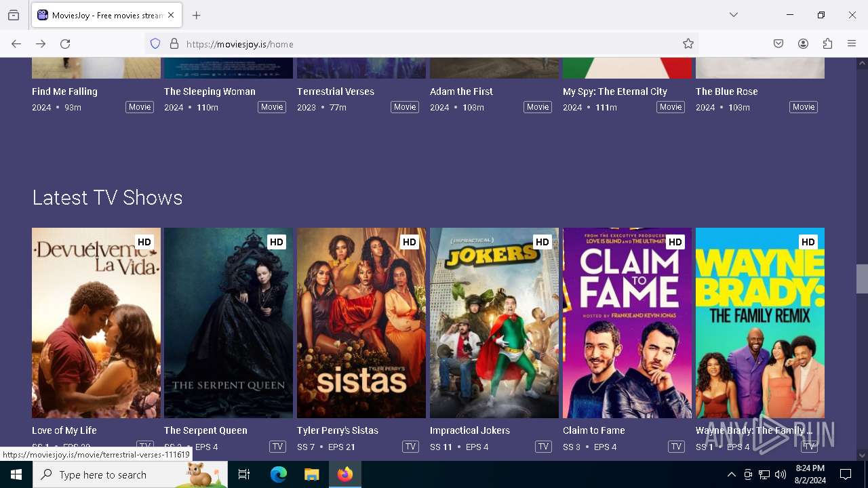Open Find Me Falling movie title

pyautogui.click(x=64, y=91)
